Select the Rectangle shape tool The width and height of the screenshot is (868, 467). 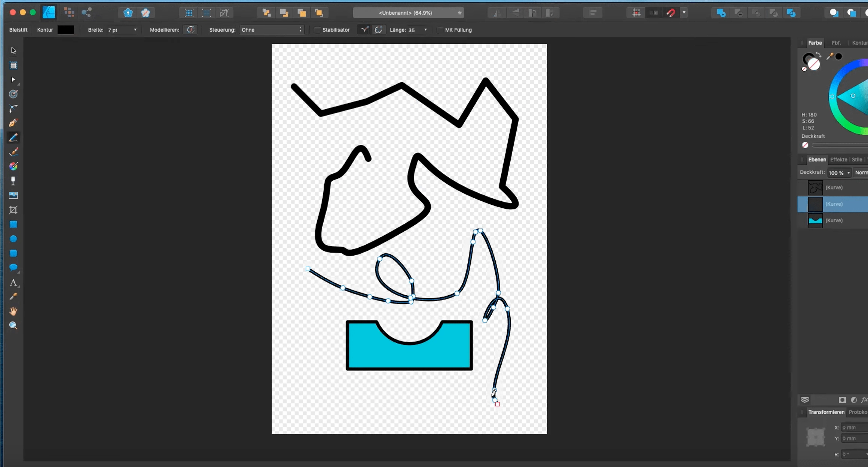point(13,225)
